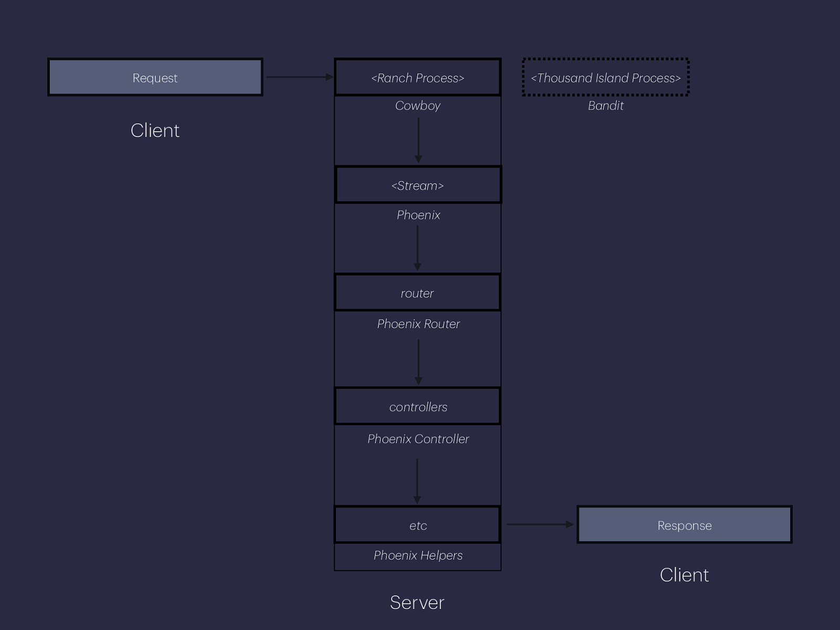Select the Cowboy label

coord(418,106)
